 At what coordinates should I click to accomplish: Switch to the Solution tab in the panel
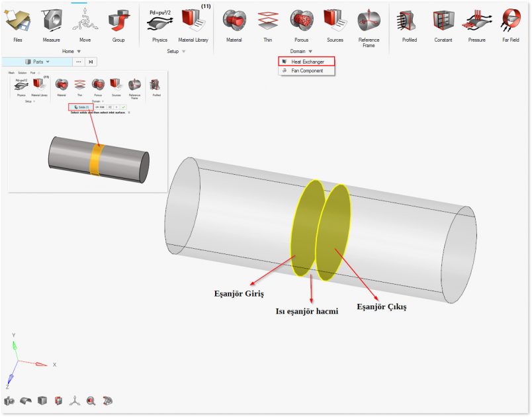[x=21, y=71]
